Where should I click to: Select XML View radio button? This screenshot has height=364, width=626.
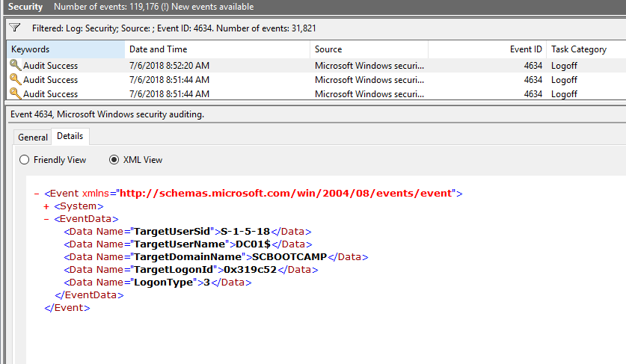(x=114, y=160)
